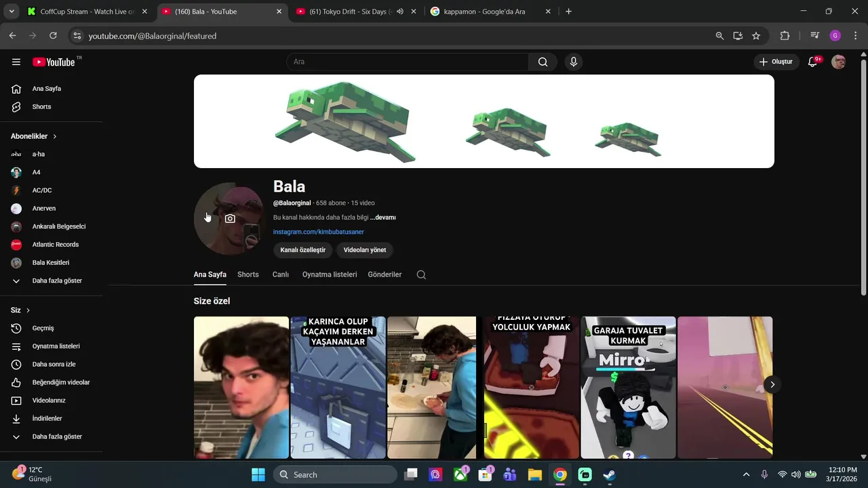
Task: Open Xbox app from taskbar
Action: 460,474
